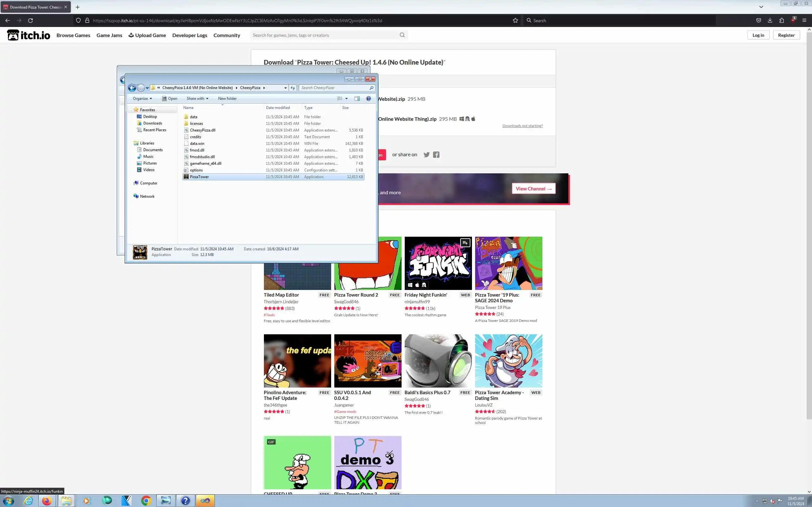Open the Firefox downloads arrow icon
The image size is (812, 507).
[x=770, y=21]
